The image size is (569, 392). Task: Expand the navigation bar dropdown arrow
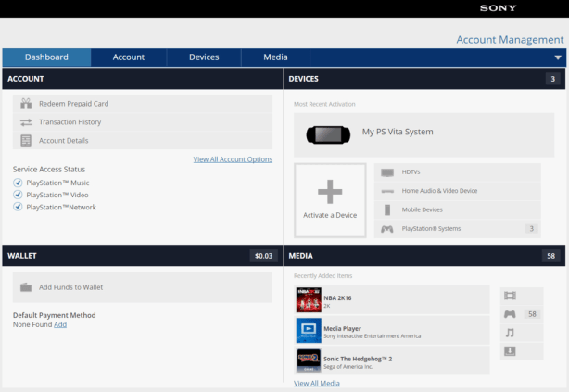click(x=558, y=57)
